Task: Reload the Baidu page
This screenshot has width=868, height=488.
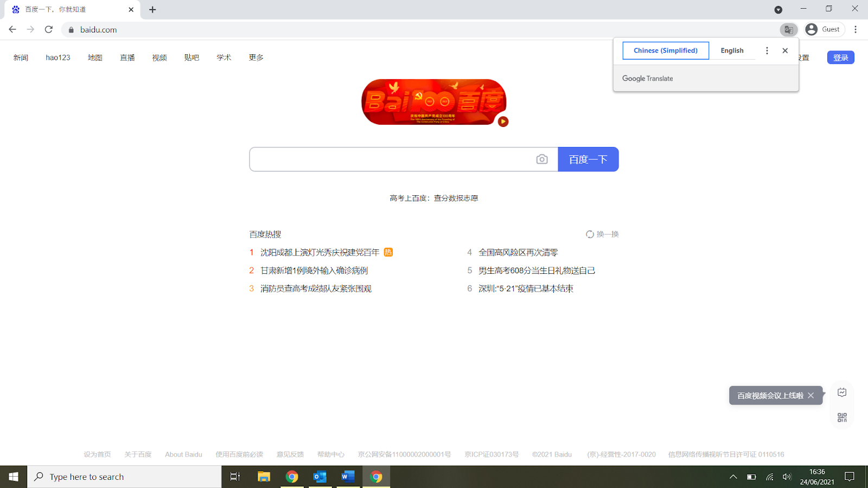Action: tap(49, 29)
